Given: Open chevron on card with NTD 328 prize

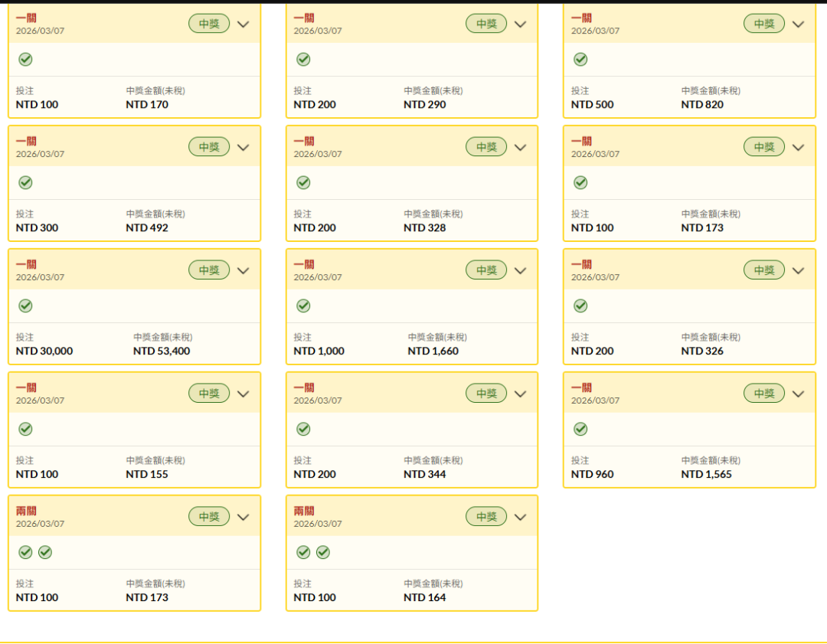Looking at the screenshot, I should [521, 147].
